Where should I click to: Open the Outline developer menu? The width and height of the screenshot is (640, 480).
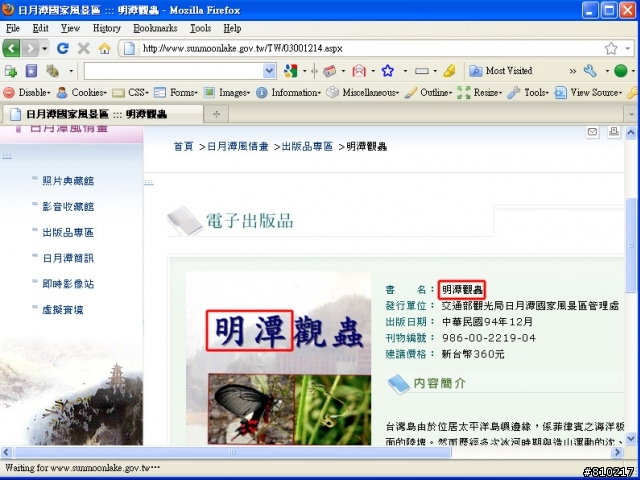point(428,93)
